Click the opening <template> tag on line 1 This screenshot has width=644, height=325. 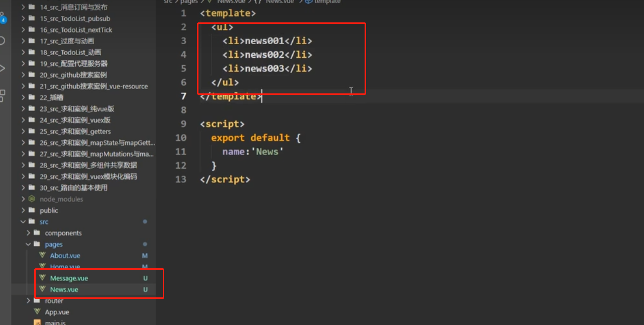(228, 13)
